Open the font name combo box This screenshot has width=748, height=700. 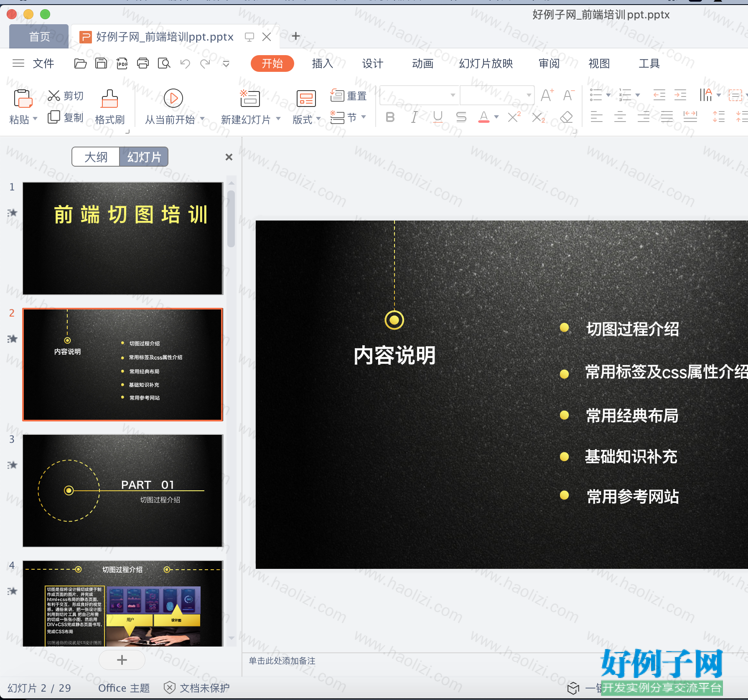(419, 95)
